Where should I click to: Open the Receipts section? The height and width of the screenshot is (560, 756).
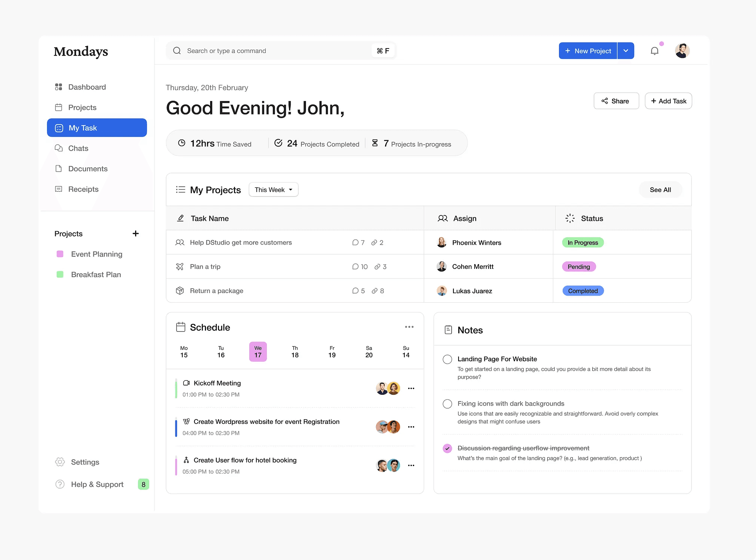pyautogui.click(x=83, y=189)
